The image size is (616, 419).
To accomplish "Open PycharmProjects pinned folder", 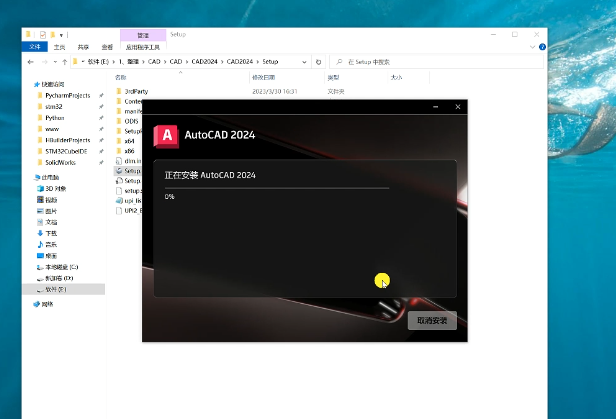I will (x=68, y=95).
